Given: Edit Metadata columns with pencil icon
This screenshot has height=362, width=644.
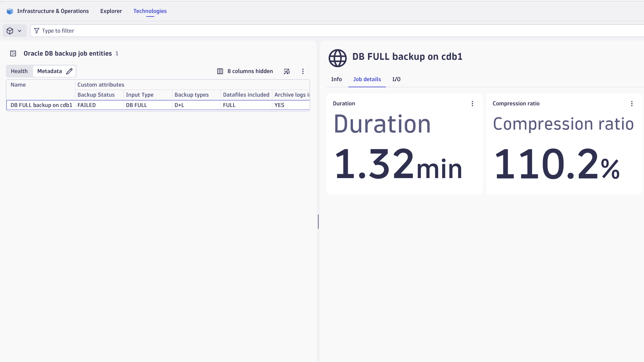Looking at the screenshot, I should click(69, 71).
